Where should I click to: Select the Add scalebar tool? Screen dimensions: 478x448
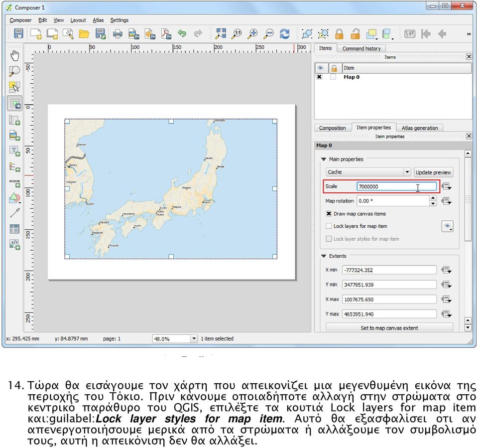[x=14, y=183]
